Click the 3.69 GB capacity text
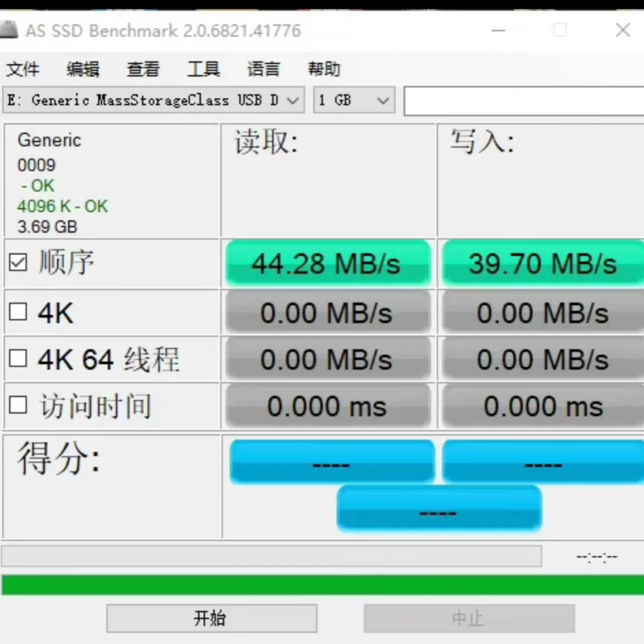 click(47, 227)
